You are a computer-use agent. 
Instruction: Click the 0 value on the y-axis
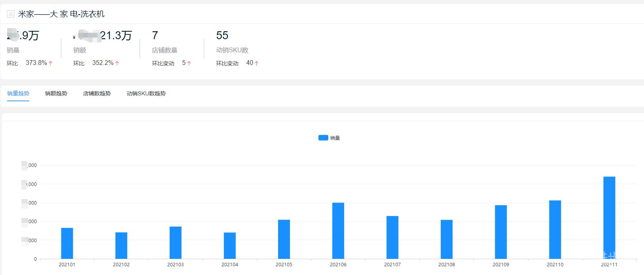[35, 259]
